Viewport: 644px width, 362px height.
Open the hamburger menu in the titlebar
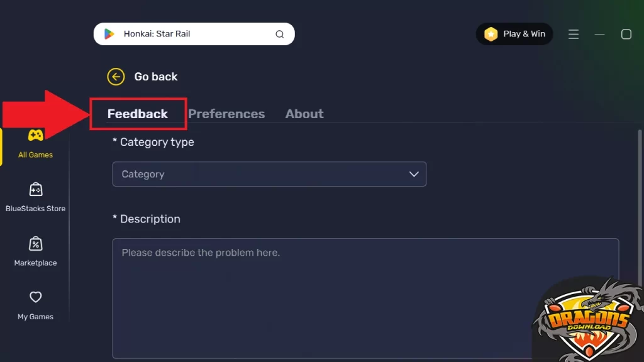click(x=574, y=34)
